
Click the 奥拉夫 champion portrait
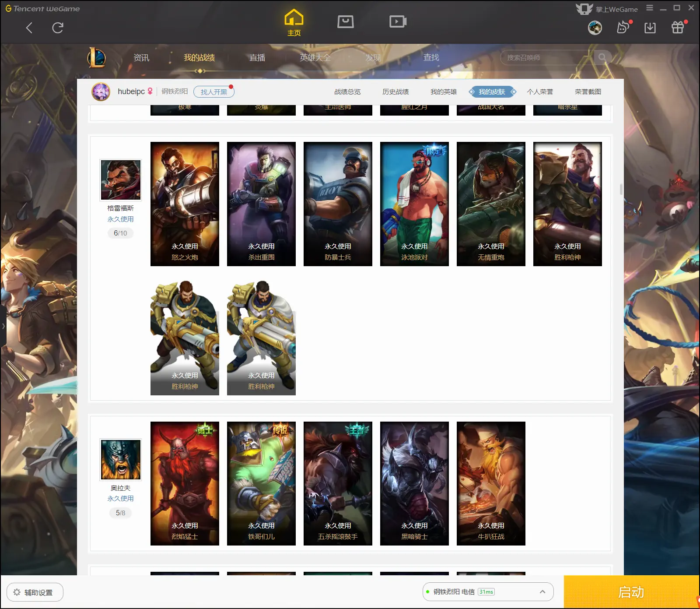121,459
